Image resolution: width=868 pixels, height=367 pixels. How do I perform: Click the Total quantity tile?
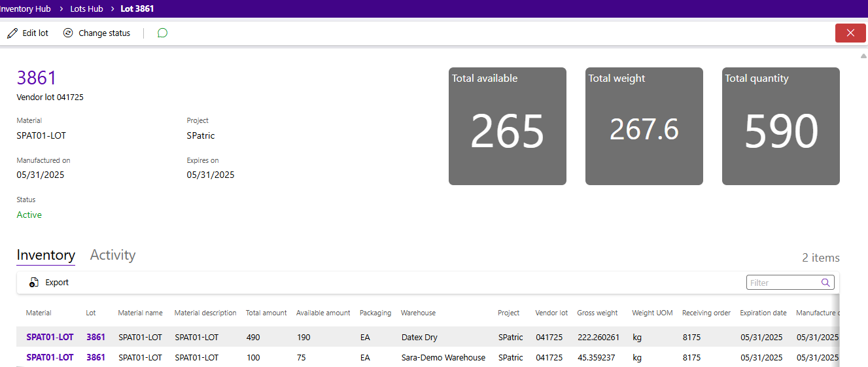point(780,126)
